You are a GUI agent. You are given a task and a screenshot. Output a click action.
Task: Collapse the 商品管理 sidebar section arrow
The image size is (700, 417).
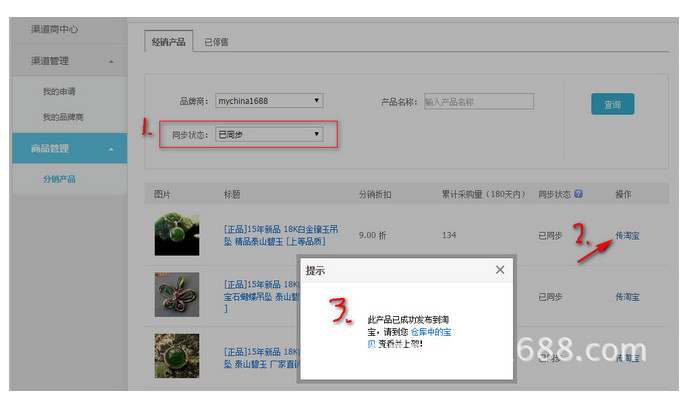111,149
